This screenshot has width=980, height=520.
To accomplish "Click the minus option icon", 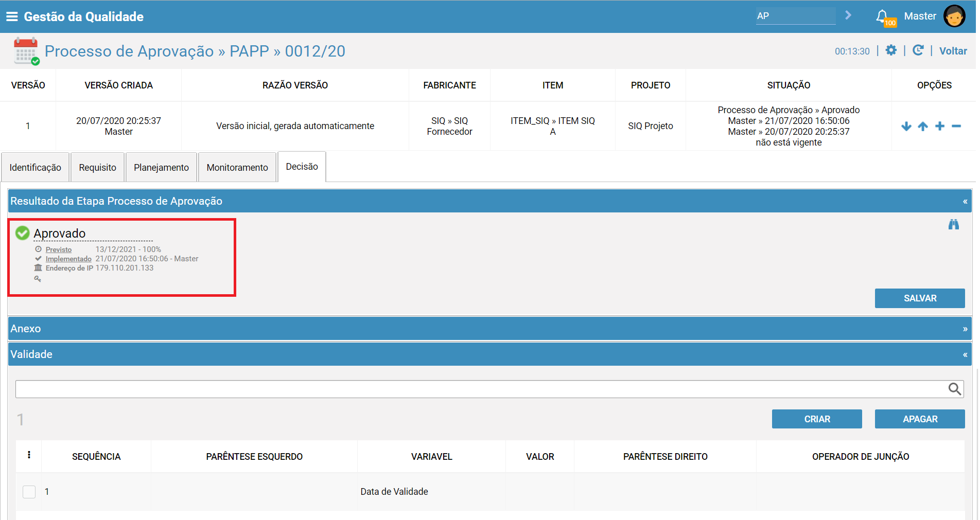I will coord(956,126).
